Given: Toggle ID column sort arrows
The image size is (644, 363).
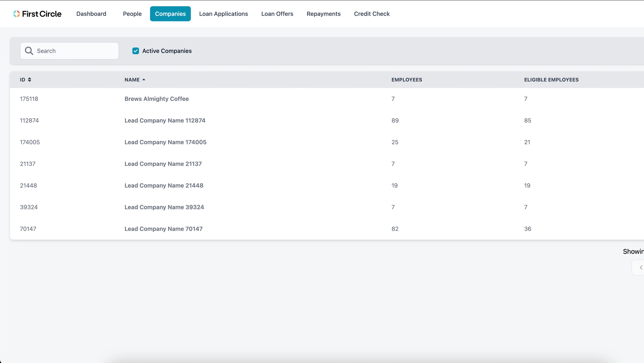Looking at the screenshot, I should point(29,80).
